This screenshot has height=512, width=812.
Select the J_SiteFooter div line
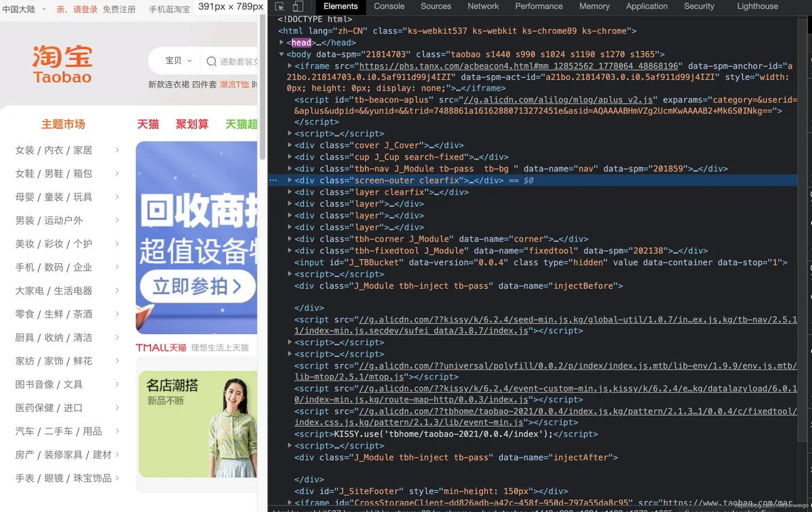[431, 492]
